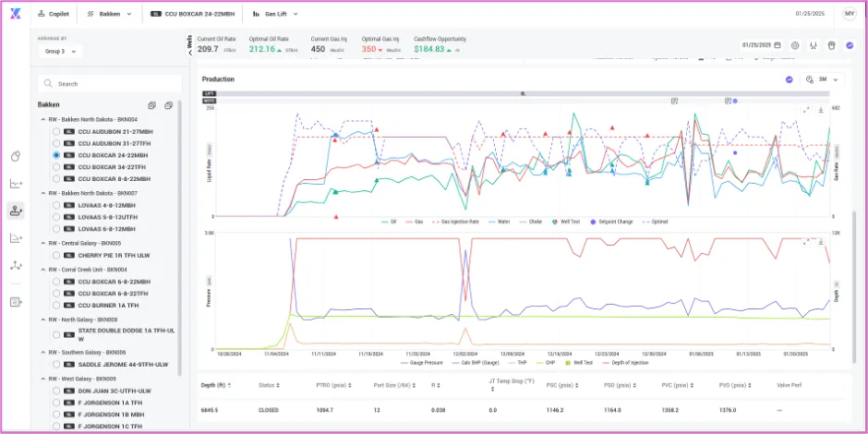This screenshot has width=868, height=434.
Task: Open the settings gear icon in top toolbar
Action: [795, 45]
